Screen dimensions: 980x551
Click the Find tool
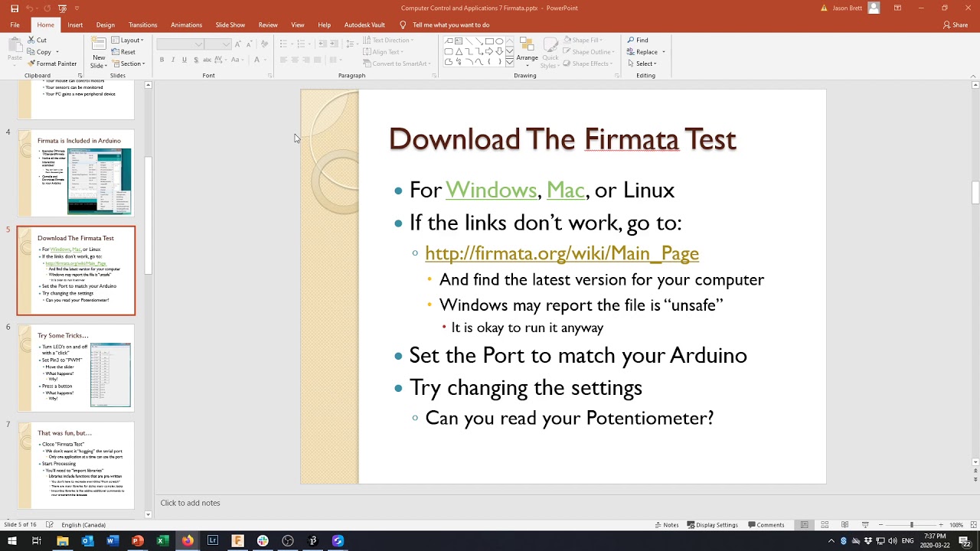[x=638, y=40]
